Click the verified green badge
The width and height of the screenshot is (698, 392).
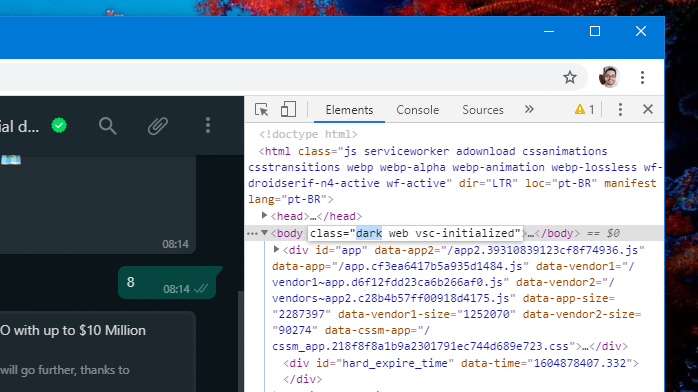tap(59, 125)
